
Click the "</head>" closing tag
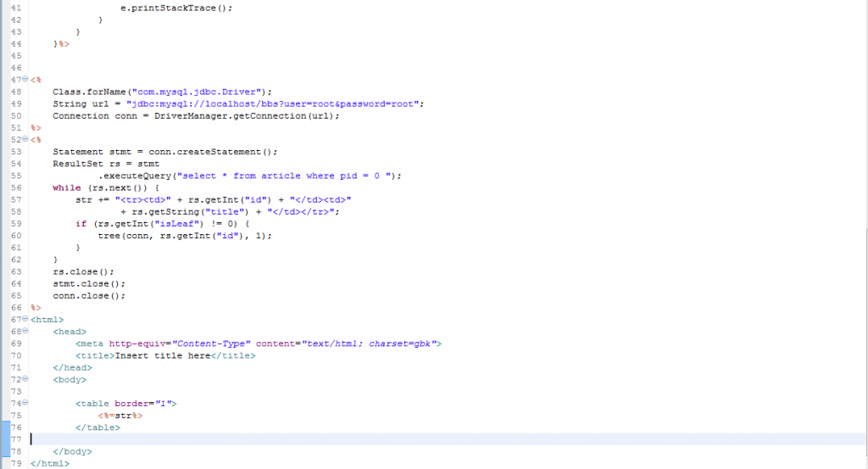pyautogui.click(x=72, y=368)
